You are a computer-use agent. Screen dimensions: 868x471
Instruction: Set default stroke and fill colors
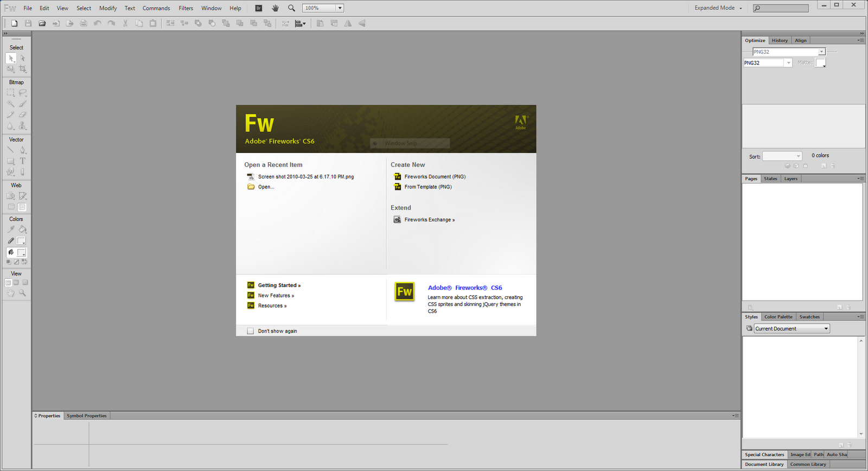click(9, 262)
